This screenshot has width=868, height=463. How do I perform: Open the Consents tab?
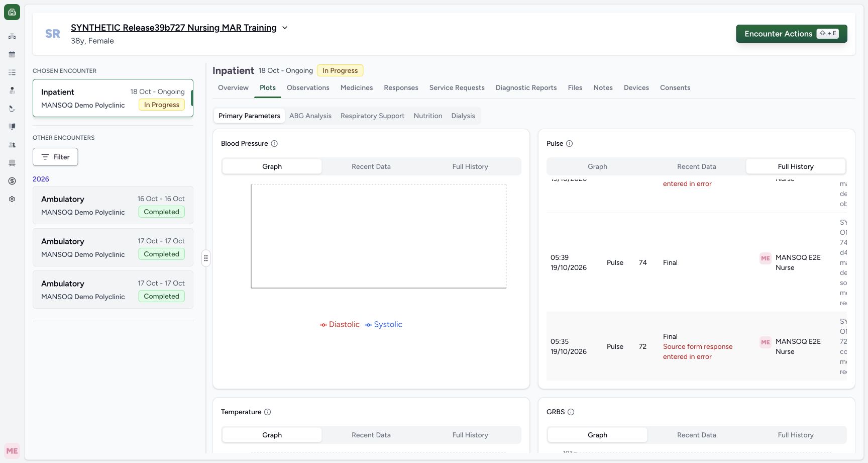675,87
